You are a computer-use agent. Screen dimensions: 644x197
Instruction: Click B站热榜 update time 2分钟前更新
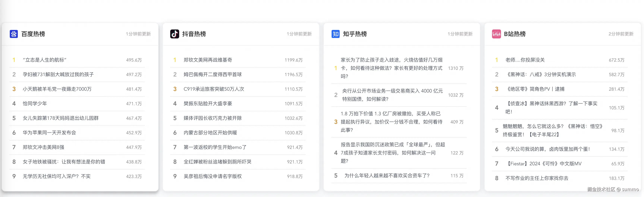(x=621, y=34)
